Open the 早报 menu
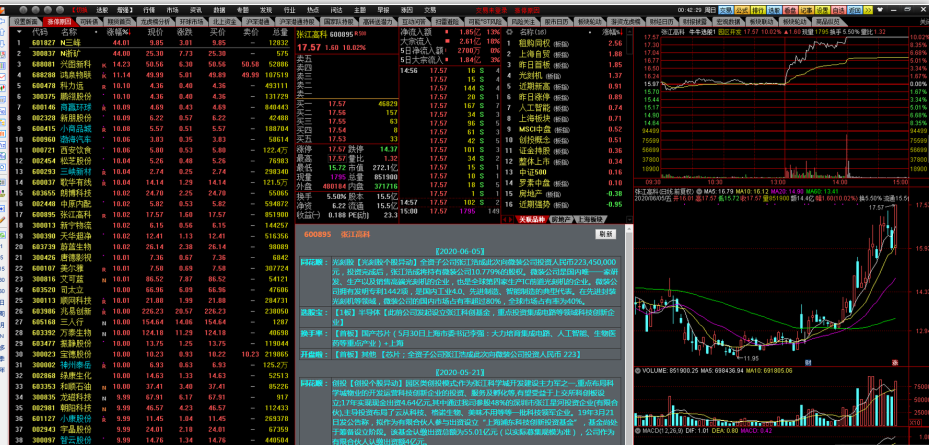This screenshot has height=445, width=929. coord(383,10)
